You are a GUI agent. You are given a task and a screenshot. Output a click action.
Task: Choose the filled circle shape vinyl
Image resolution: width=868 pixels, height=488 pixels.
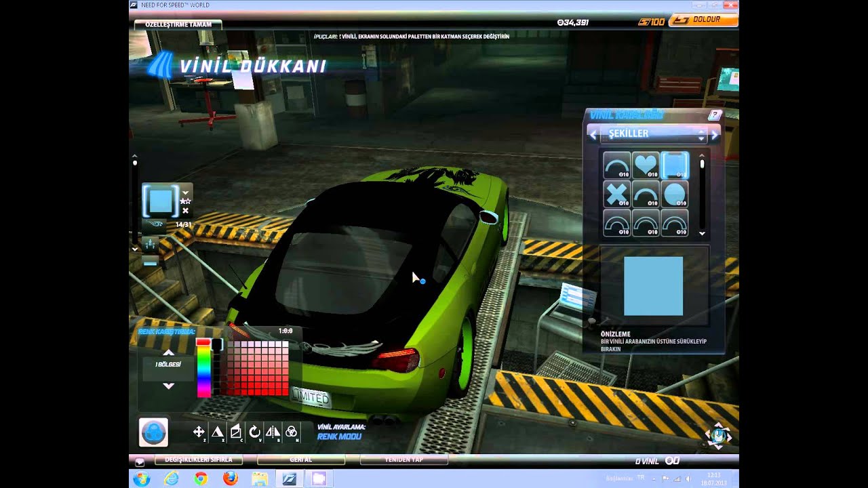(x=675, y=194)
